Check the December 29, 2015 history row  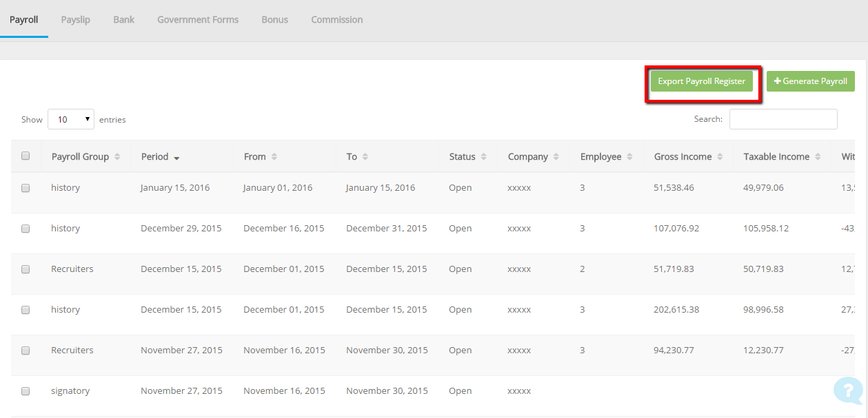(x=26, y=229)
